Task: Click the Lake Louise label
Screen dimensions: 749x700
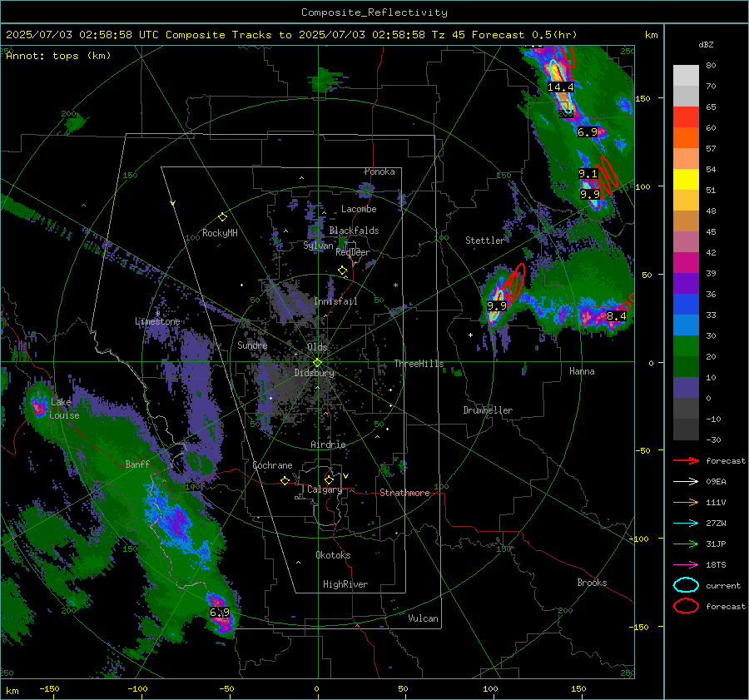Action: (64, 409)
